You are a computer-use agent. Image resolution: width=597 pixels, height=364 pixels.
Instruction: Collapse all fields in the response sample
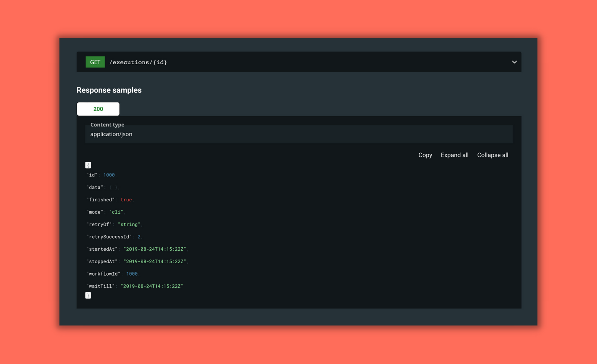click(493, 155)
